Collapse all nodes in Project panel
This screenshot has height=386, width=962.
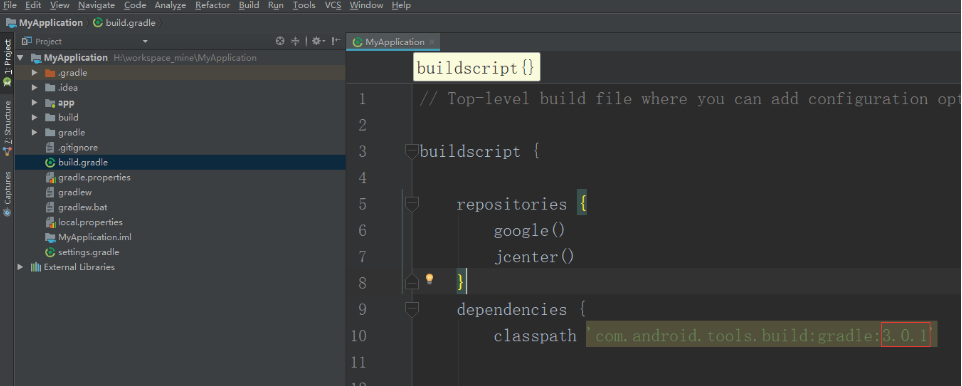295,41
